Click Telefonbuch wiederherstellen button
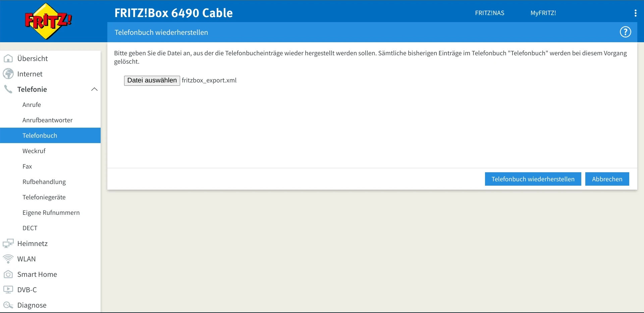The image size is (644, 313). (x=533, y=179)
